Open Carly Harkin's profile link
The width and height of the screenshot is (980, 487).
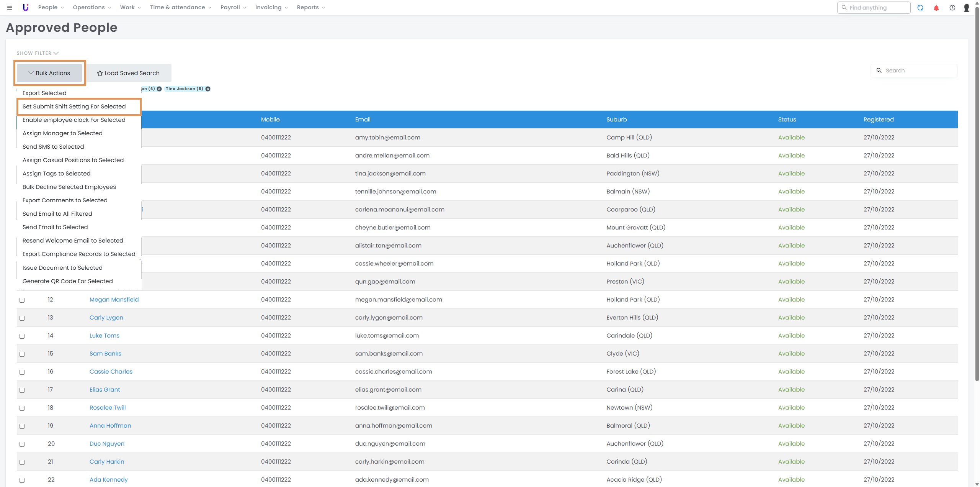coord(107,462)
